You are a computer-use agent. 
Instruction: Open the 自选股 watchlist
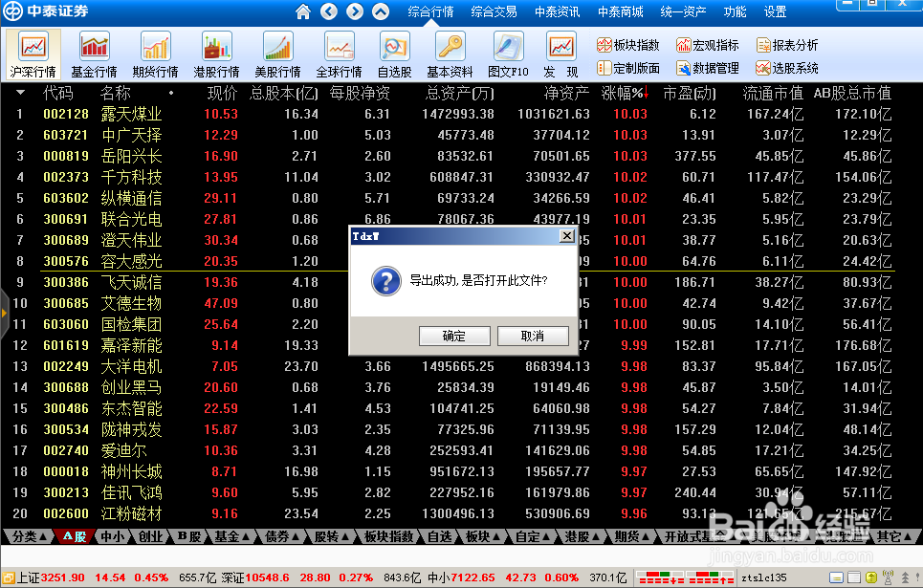click(394, 54)
